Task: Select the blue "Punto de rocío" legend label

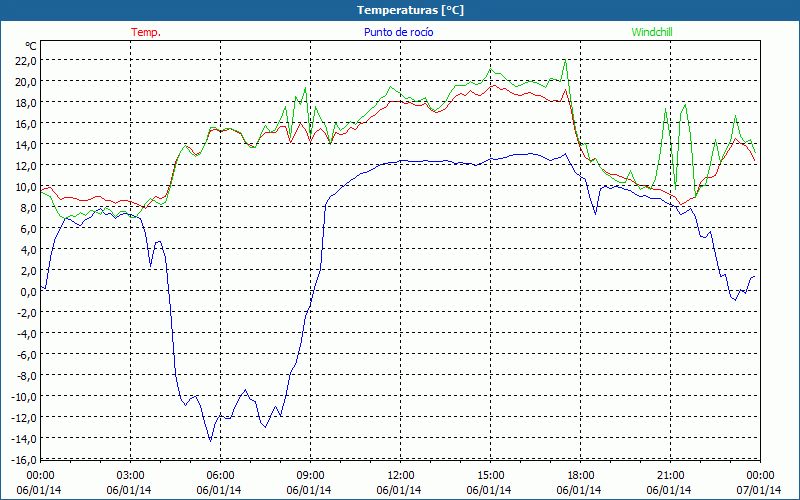Action: [398, 32]
